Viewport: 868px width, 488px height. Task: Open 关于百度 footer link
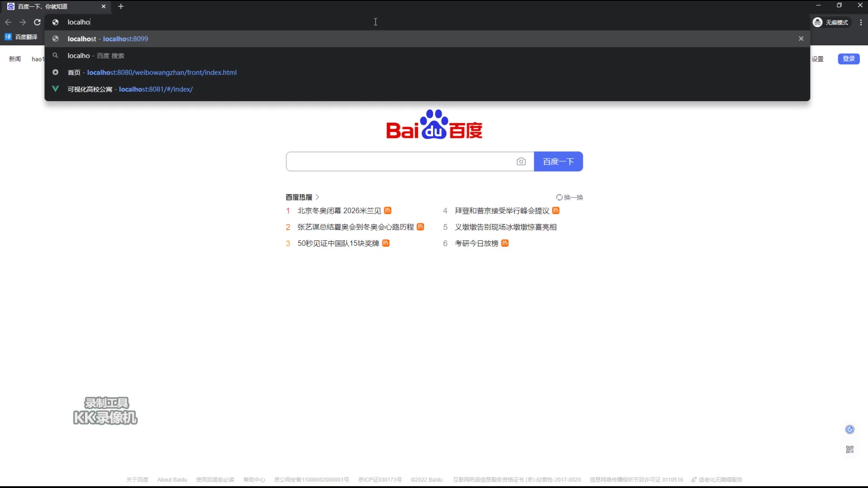[x=137, y=480]
